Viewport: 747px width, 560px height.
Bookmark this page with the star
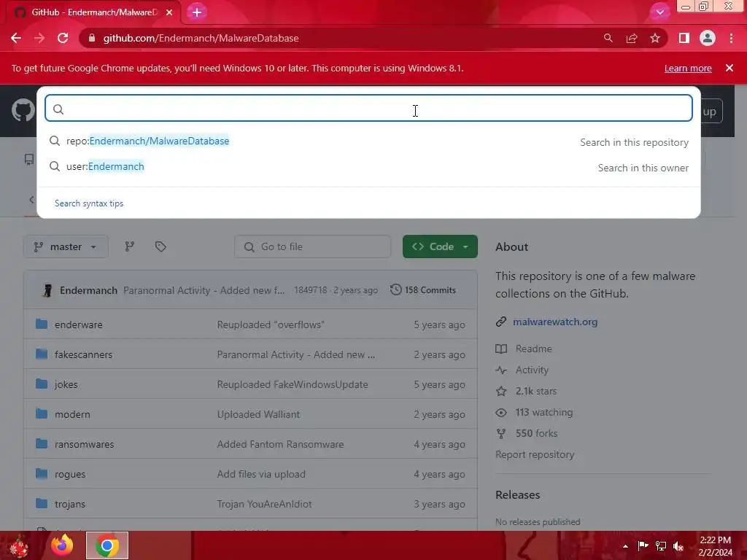[655, 38]
